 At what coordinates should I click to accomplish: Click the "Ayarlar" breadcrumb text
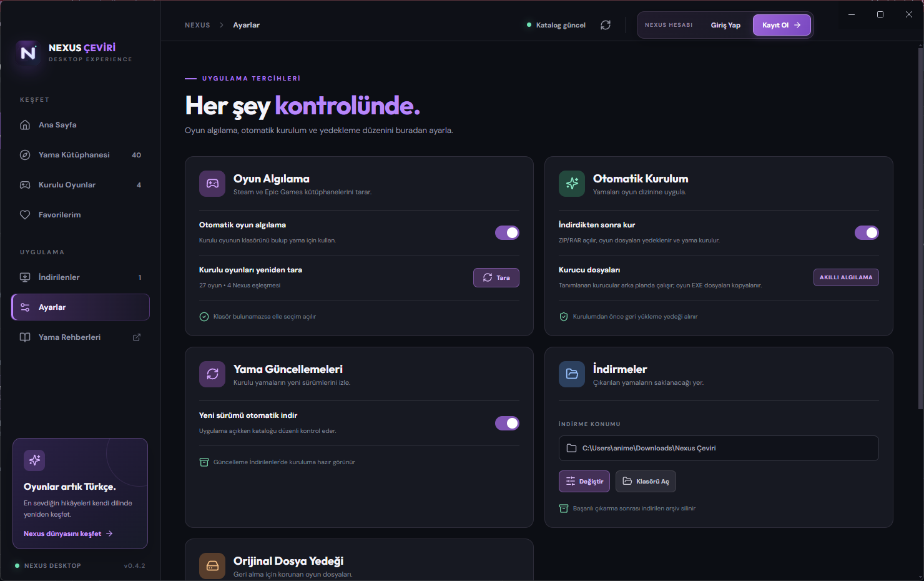pyautogui.click(x=246, y=25)
